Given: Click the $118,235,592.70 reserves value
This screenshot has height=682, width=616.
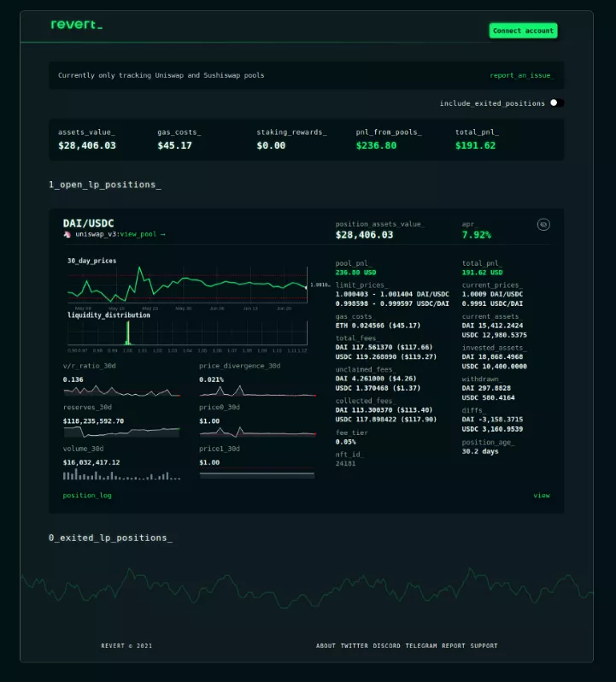Looking at the screenshot, I should 93,421.
